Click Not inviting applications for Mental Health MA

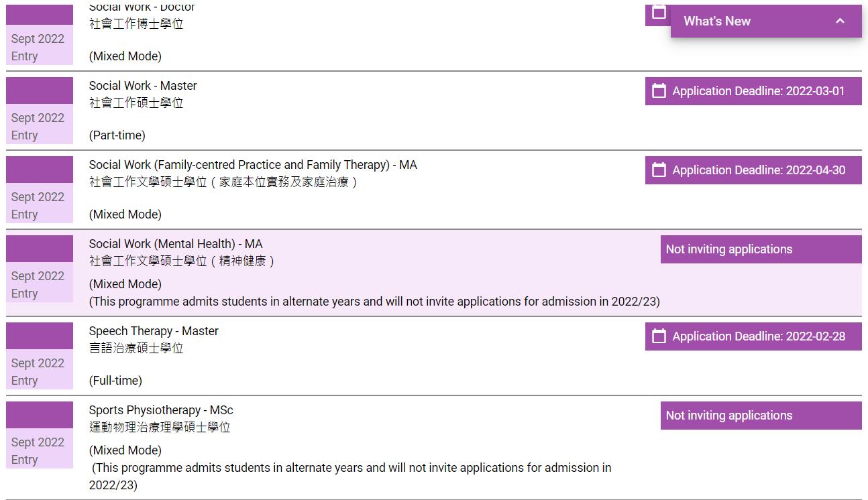pos(729,249)
